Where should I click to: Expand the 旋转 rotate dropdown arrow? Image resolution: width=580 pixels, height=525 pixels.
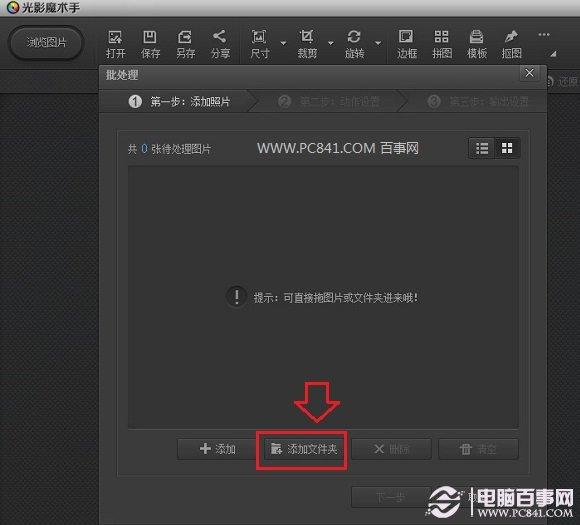coord(378,43)
